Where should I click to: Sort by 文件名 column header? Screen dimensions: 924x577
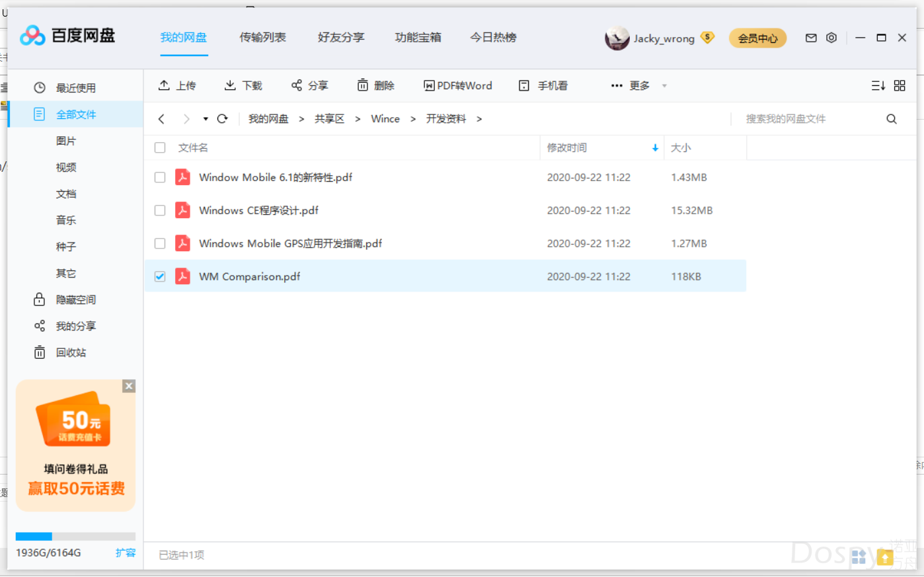[x=193, y=148]
